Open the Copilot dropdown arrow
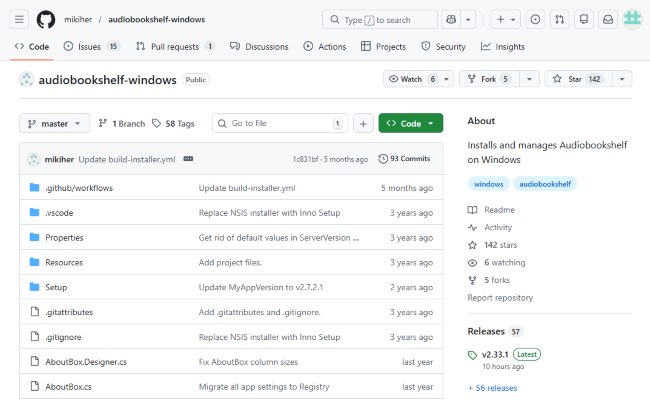This screenshot has width=650, height=400. (468, 19)
